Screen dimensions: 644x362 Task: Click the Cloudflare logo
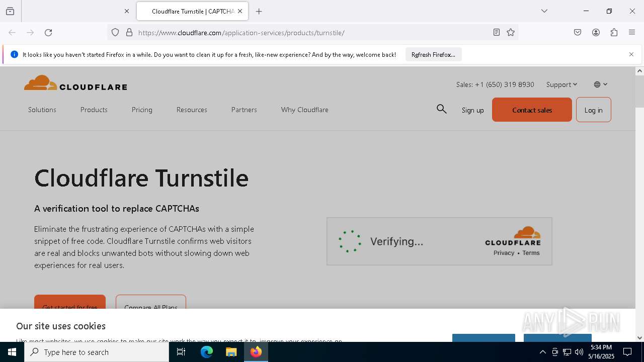(75, 83)
